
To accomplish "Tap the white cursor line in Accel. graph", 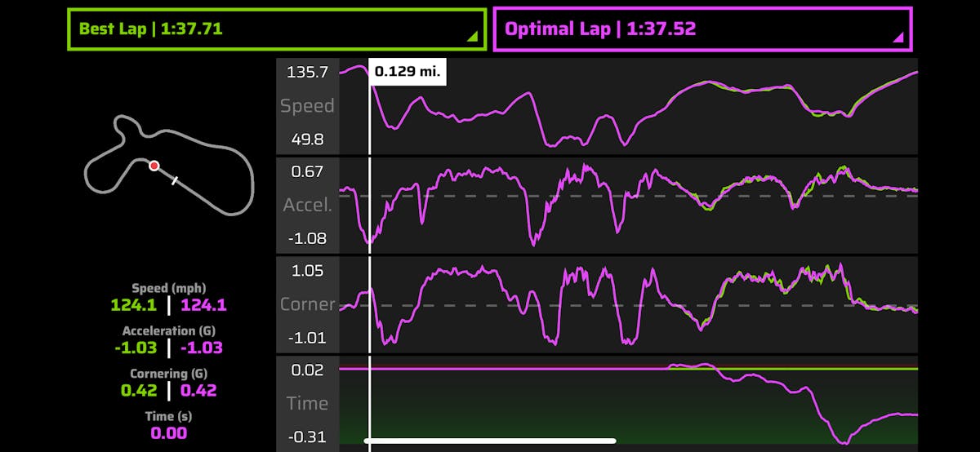I will 370,204.
